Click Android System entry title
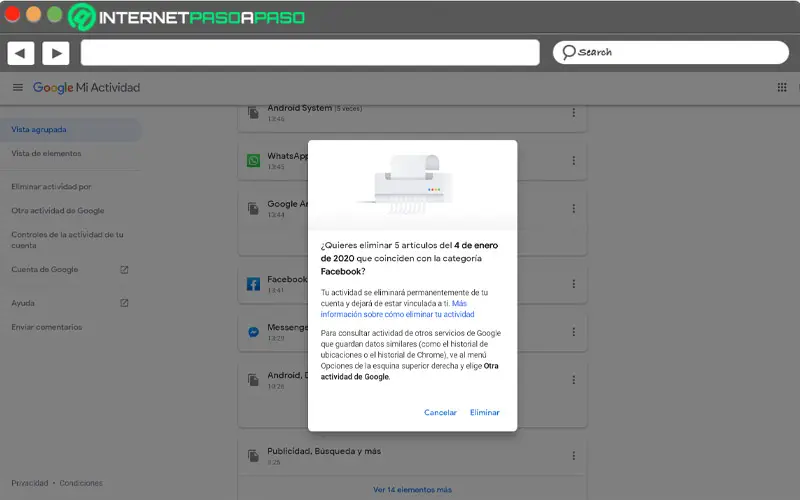Screen dimensions: 800x500 [x=299, y=108]
